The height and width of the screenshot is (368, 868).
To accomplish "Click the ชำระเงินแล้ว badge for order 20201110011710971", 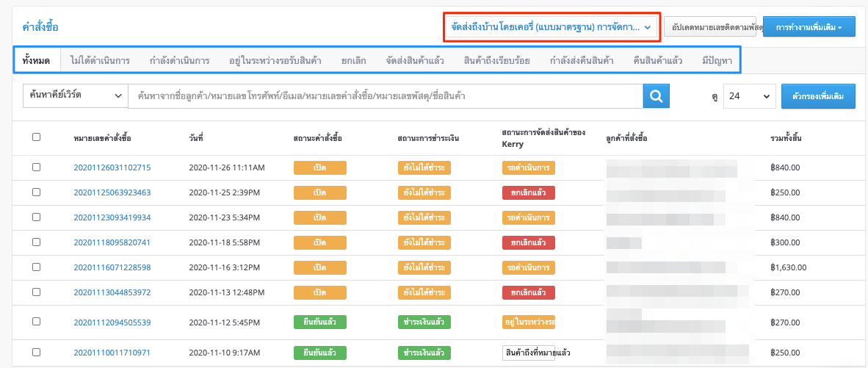I will (424, 353).
